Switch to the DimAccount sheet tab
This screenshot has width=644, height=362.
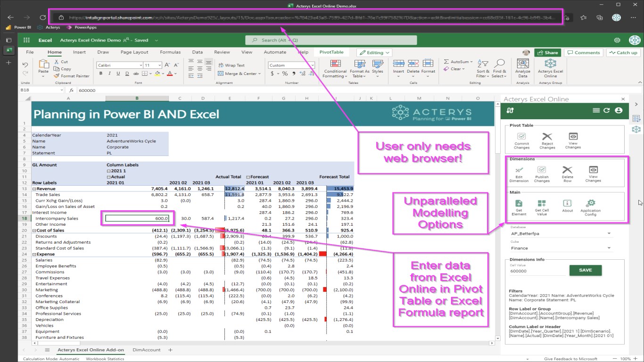tap(147, 350)
